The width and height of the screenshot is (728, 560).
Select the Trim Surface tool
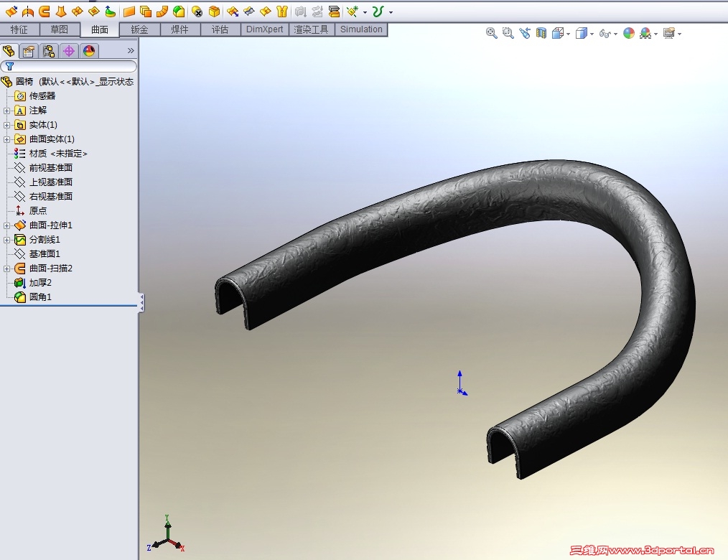point(249,11)
